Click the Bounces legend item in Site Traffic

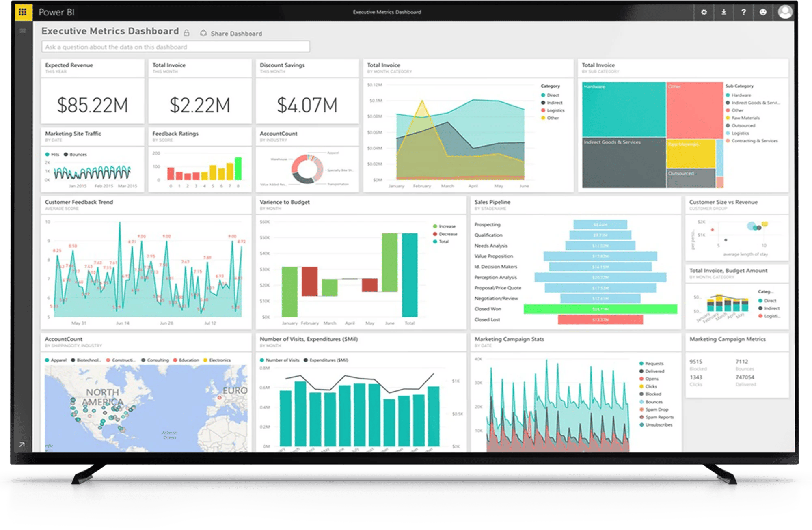[x=76, y=155]
